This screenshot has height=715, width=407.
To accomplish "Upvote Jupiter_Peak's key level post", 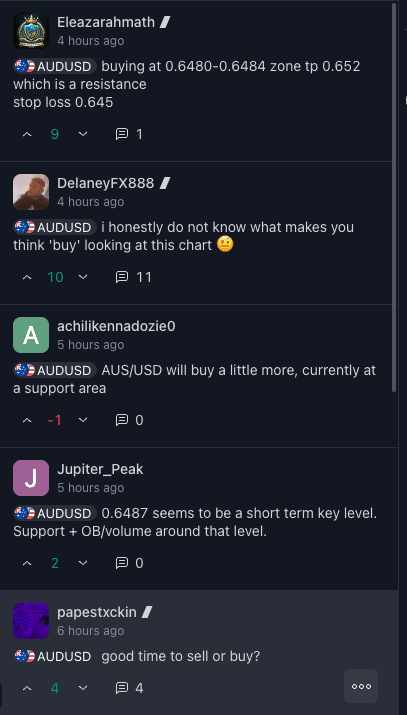I will [x=27, y=563].
